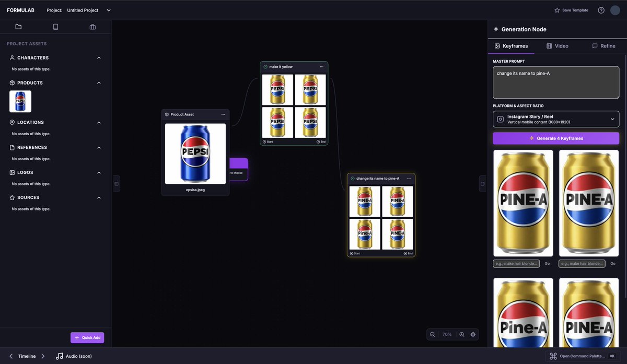Click the Generate 4 Keyframes button
627x364 pixels.
point(556,138)
